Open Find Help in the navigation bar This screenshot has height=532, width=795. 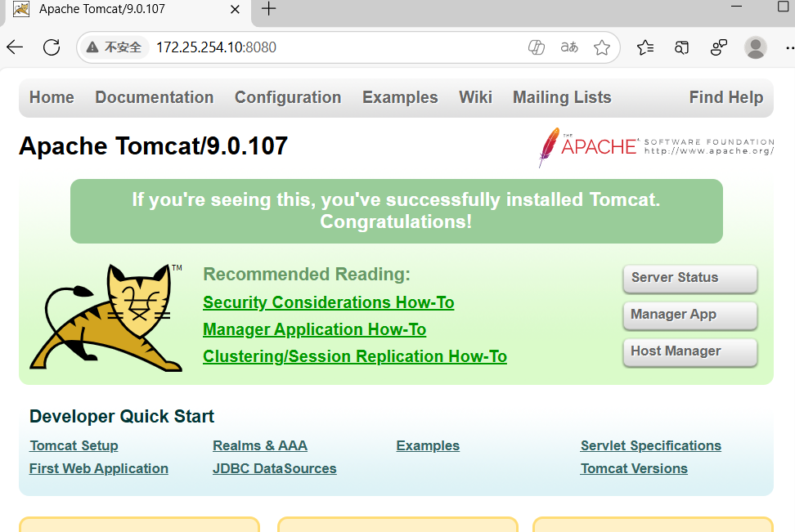[726, 97]
